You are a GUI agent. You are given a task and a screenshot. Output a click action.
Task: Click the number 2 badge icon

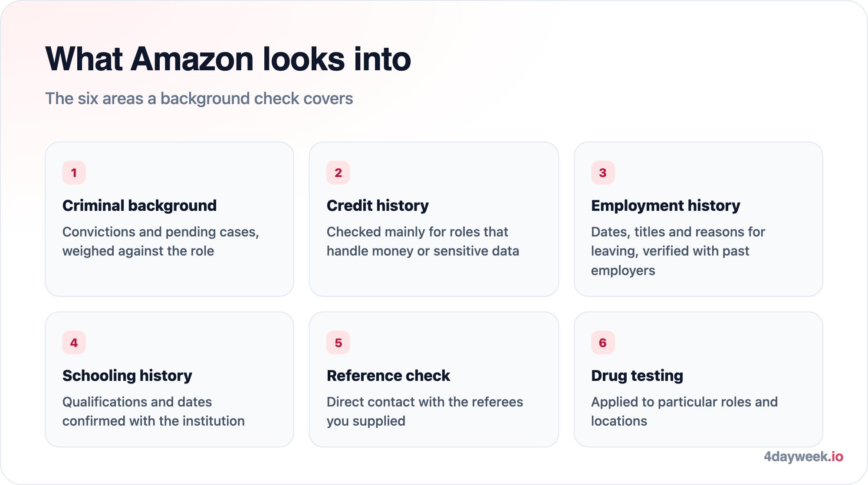point(338,173)
